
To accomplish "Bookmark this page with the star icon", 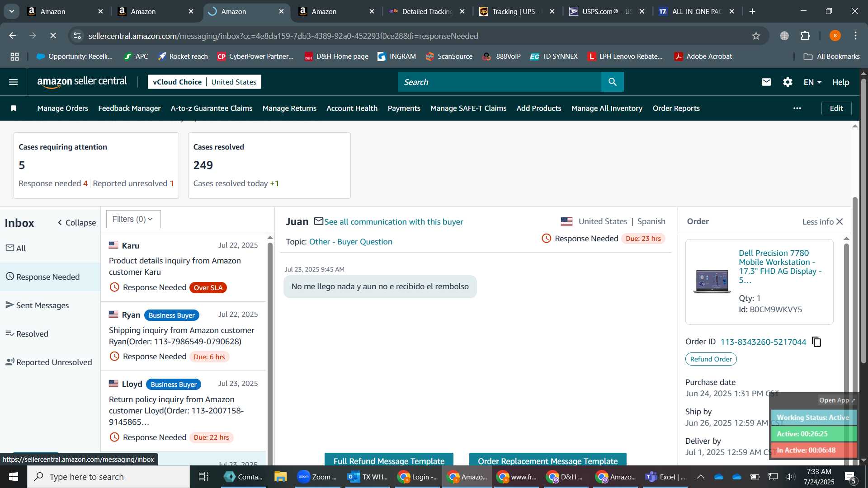I will pyautogui.click(x=756, y=36).
